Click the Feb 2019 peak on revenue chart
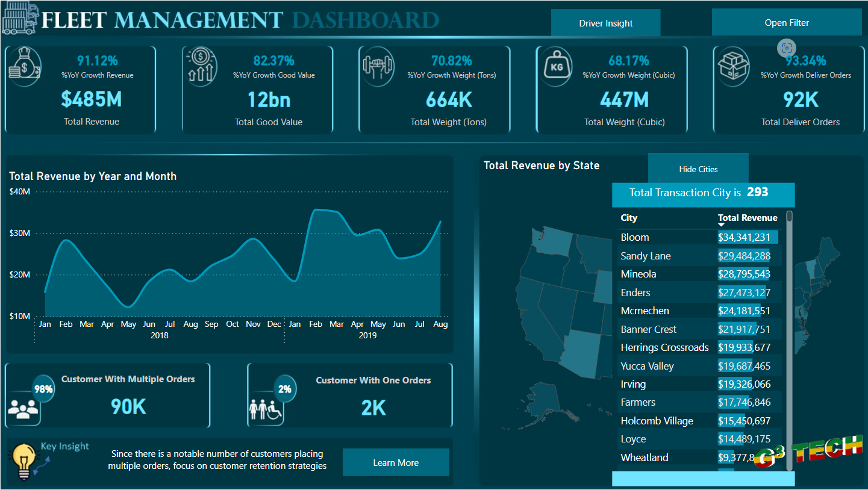The width and height of the screenshot is (868, 490). 316,210
